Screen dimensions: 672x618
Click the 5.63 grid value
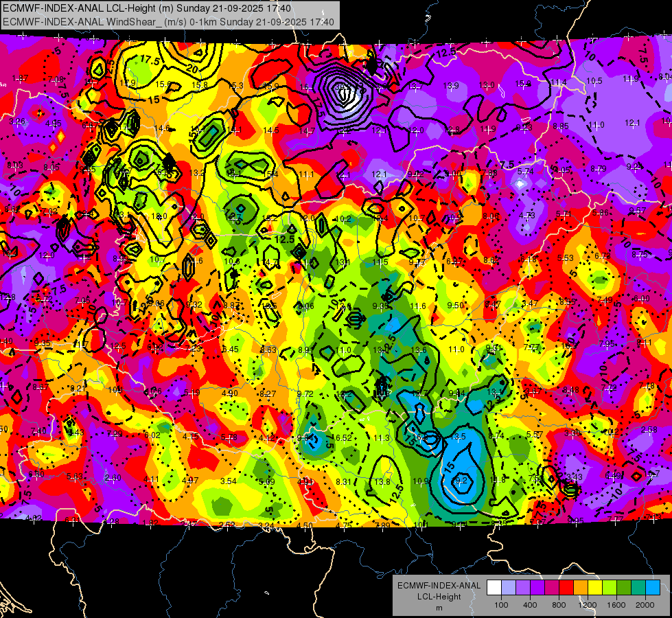[75, 477]
